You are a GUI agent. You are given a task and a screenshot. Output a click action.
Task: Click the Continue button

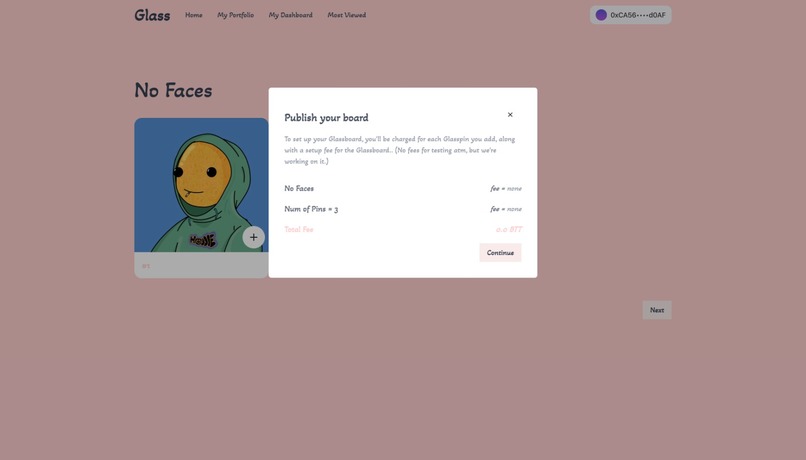coord(500,252)
